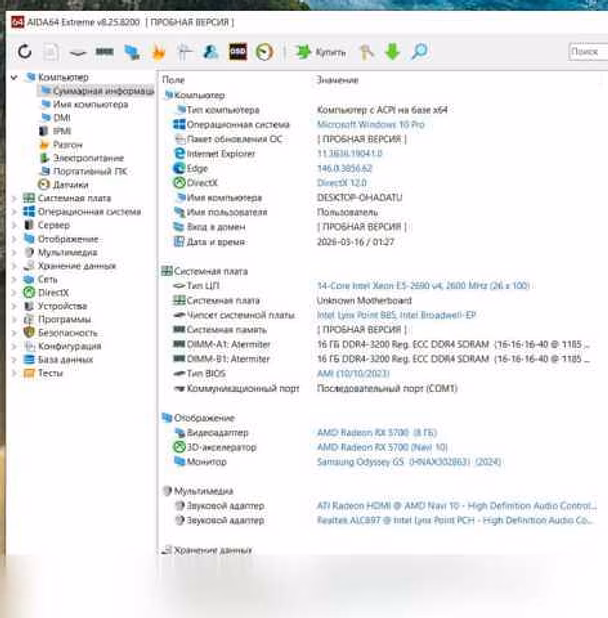The height and width of the screenshot is (618, 608).
Task: Open preferences with the wrench icon
Action: click(x=366, y=52)
